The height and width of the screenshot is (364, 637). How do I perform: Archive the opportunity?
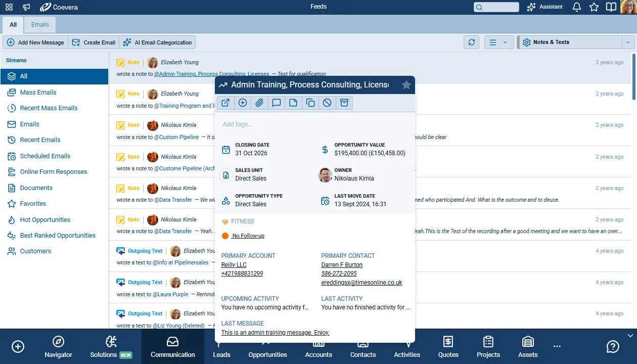344,103
